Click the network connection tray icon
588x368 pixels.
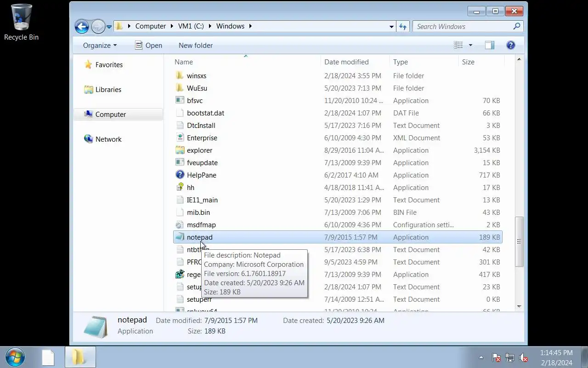tap(509, 357)
